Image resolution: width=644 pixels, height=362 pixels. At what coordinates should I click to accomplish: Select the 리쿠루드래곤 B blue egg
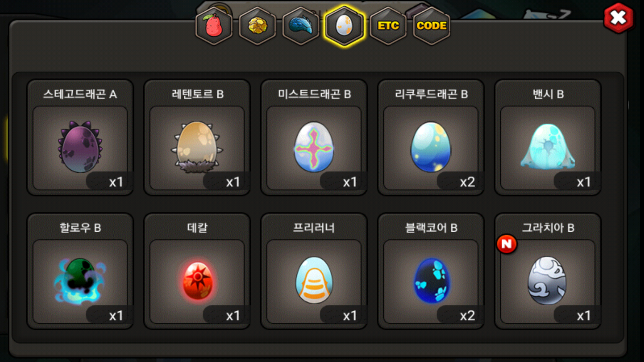pyautogui.click(x=431, y=147)
